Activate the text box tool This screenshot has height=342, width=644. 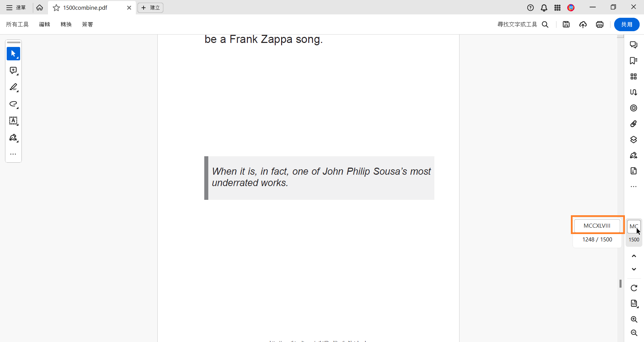[13, 121]
